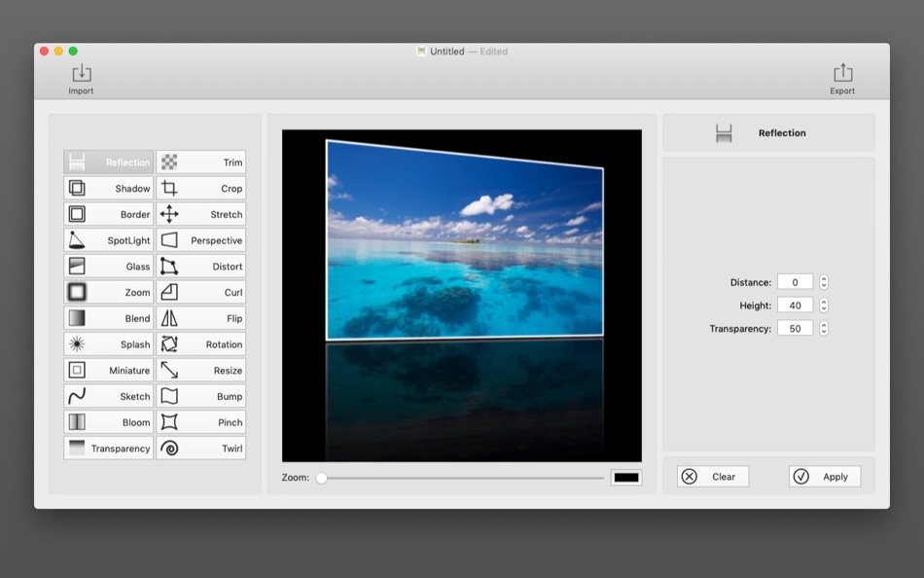
Task: Select the Shadow effect
Action: tap(109, 189)
